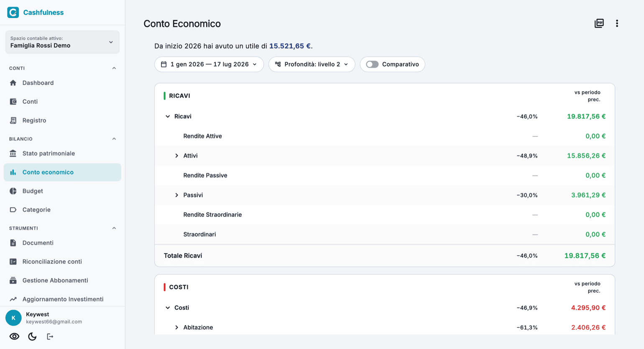Select the Straordinari row
Image resolution: width=644 pixels, height=349 pixels.
[x=385, y=234]
